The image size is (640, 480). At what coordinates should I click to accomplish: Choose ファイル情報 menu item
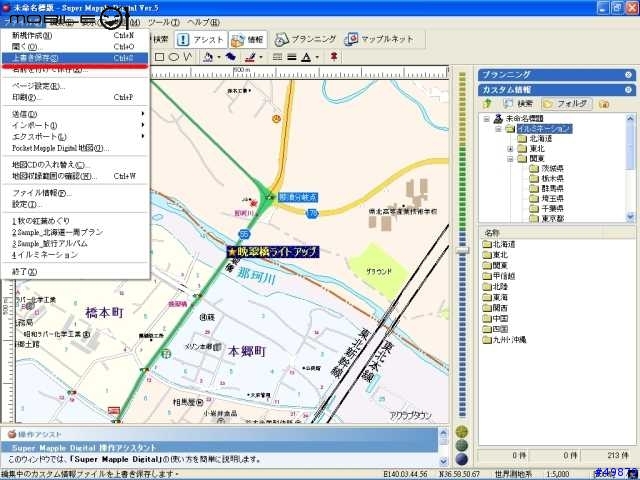[x=75, y=193]
